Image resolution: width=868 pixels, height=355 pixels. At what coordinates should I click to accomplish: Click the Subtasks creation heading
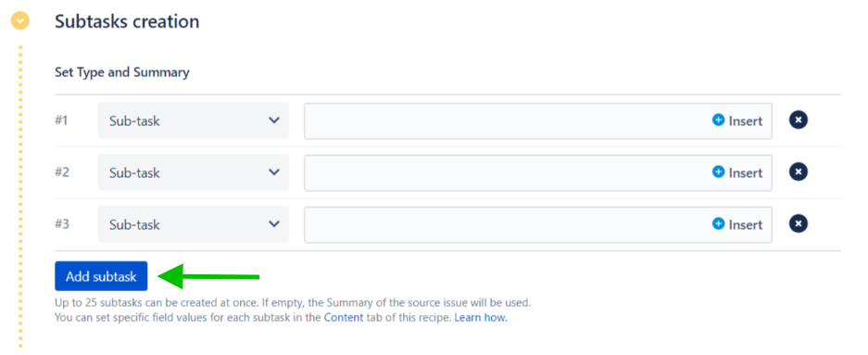pyautogui.click(x=127, y=21)
